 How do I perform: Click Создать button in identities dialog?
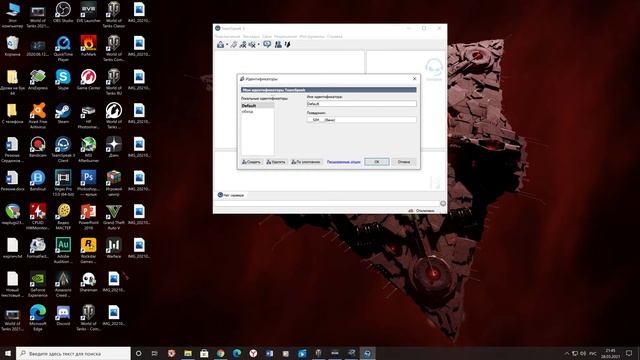[x=251, y=162]
